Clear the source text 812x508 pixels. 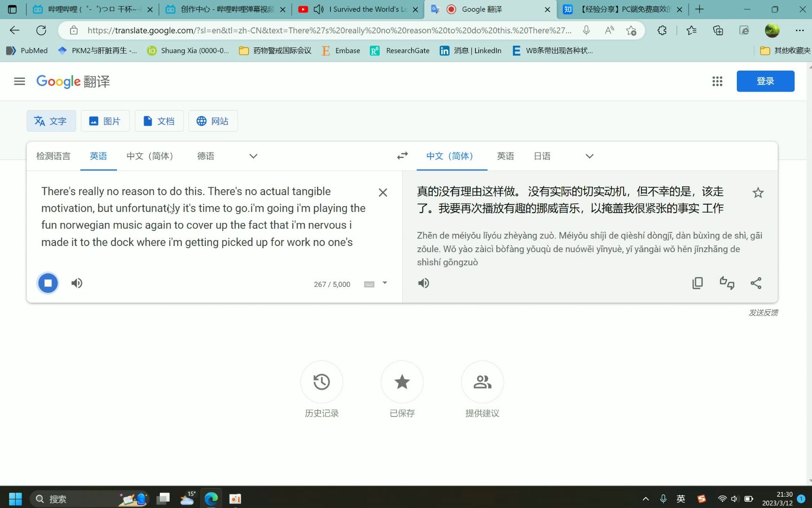pyautogui.click(x=383, y=192)
